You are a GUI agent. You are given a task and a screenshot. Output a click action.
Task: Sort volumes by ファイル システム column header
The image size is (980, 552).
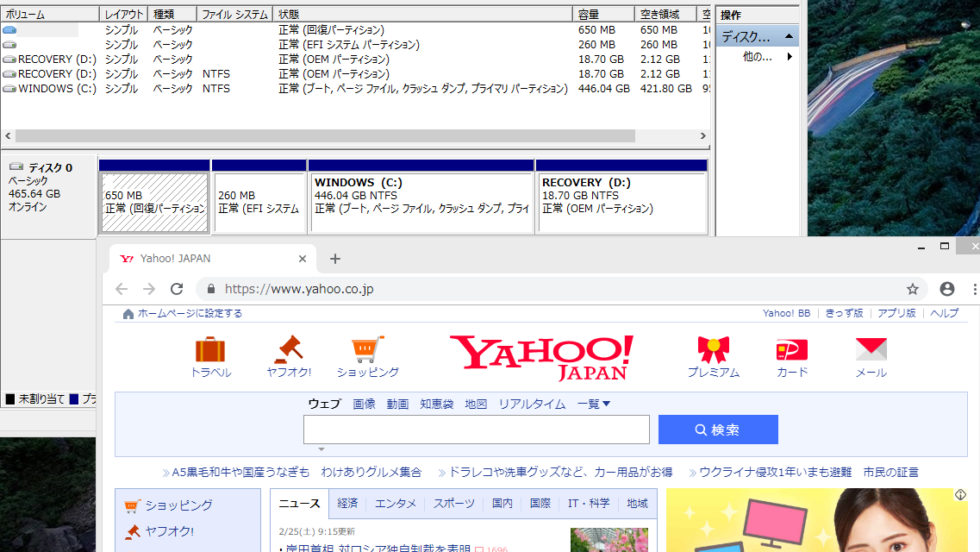(234, 14)
